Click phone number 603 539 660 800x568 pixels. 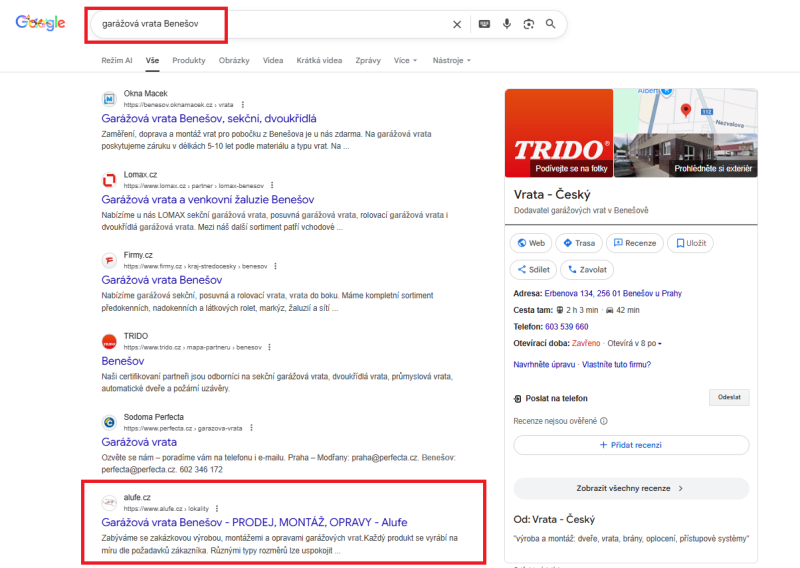[566, 327]
